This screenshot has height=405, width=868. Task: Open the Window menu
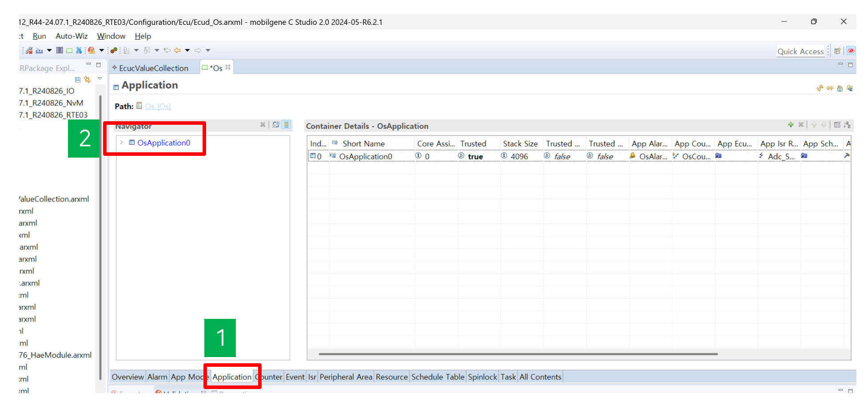pyautogui.click(x=111, y=36)
